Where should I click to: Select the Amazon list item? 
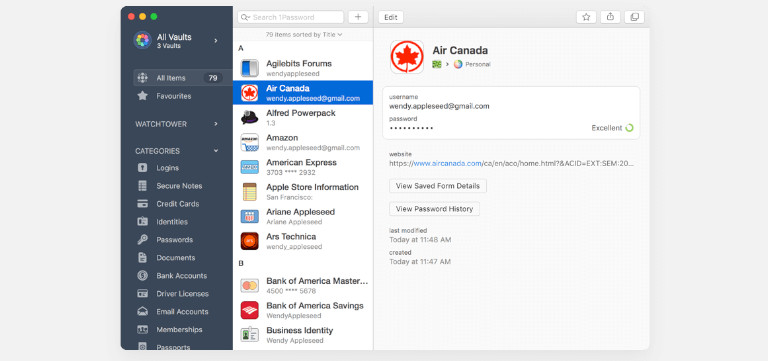point(303,142)
